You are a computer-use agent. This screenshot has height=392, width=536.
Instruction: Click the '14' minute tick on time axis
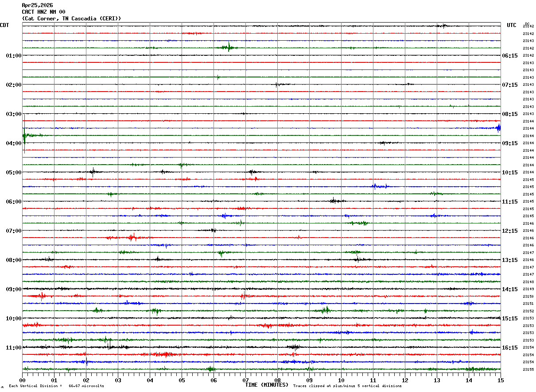tap(469, 380)
